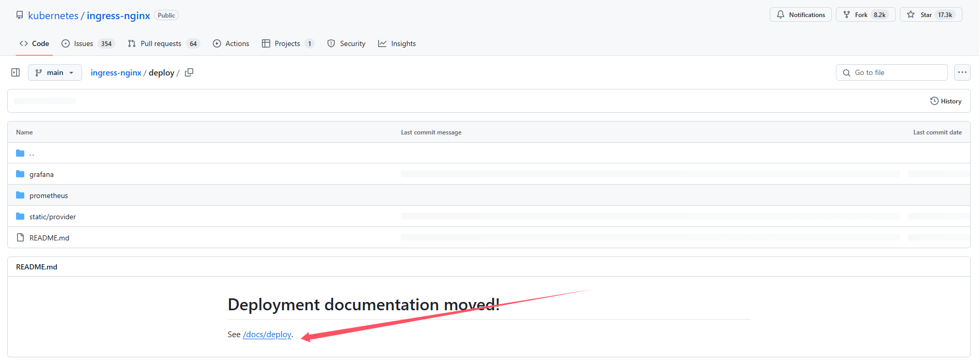Copy the deploy path icon
The image size is (980, 363).
pyautogui.click(x=189, y=72)
